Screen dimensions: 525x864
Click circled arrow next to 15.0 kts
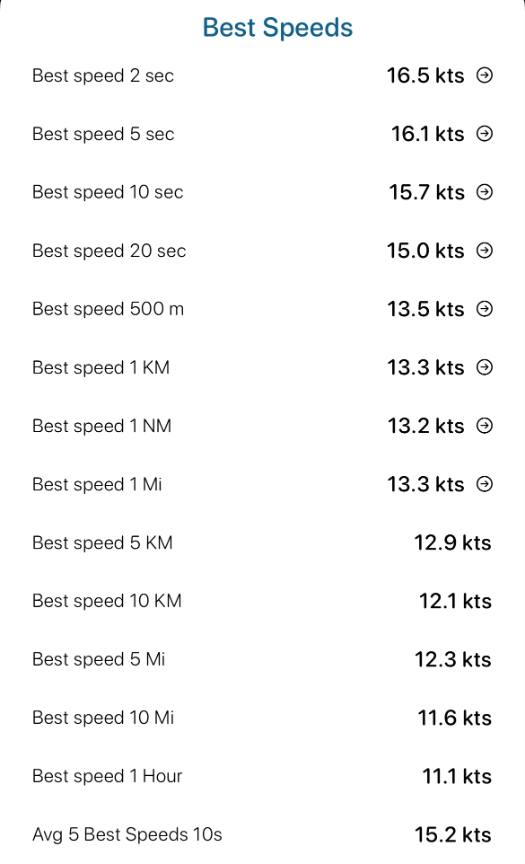tap(484, 250)
